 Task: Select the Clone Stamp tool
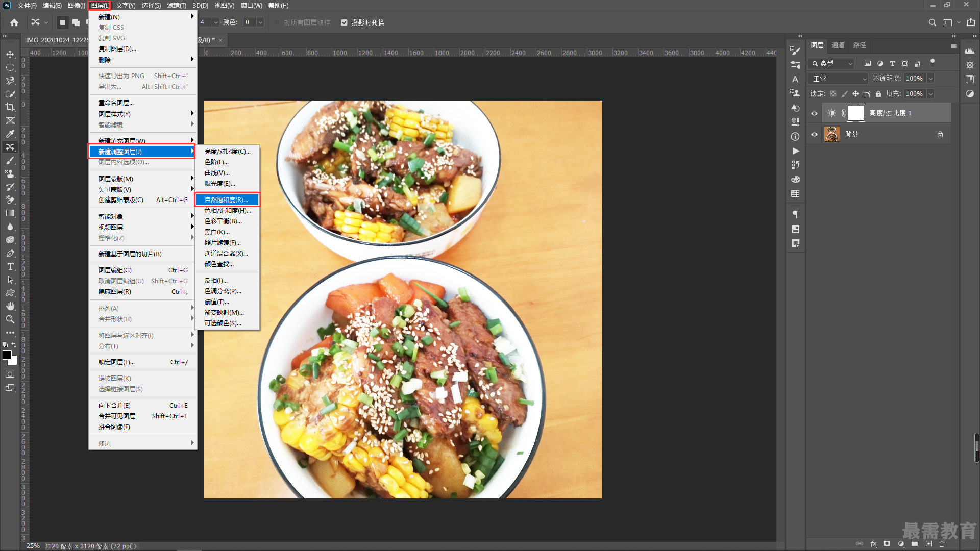tap(10, 173)
